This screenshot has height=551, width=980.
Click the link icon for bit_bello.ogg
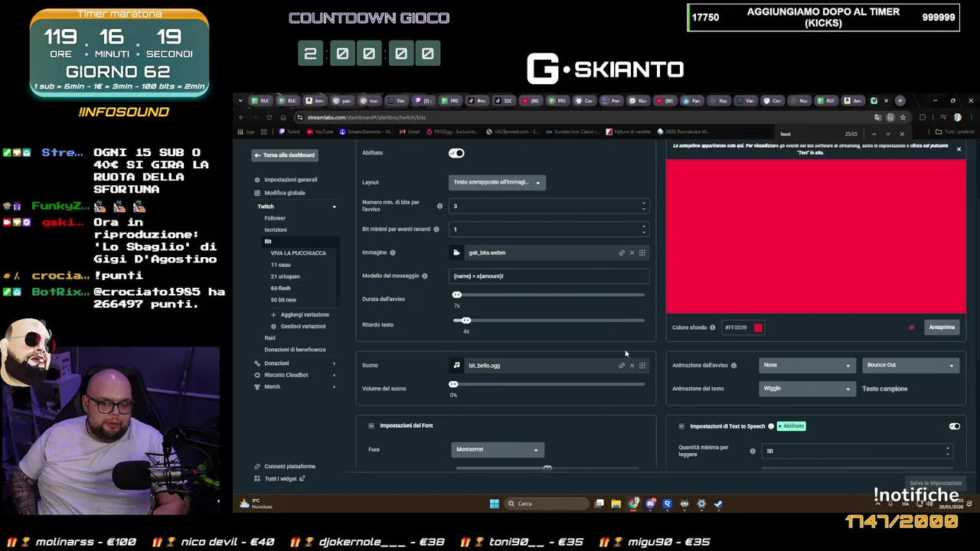[x=622, y=365]
